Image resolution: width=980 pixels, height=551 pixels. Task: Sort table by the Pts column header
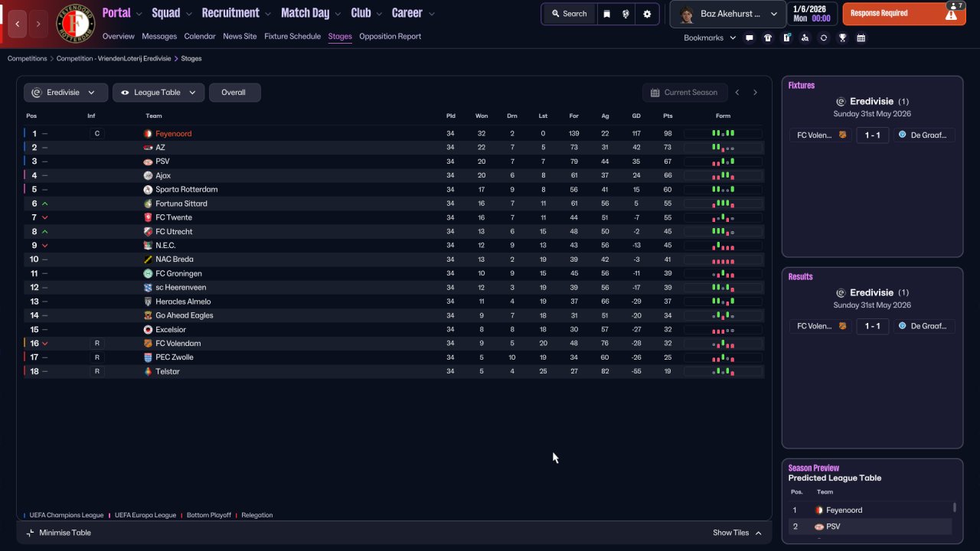[668, 116]
